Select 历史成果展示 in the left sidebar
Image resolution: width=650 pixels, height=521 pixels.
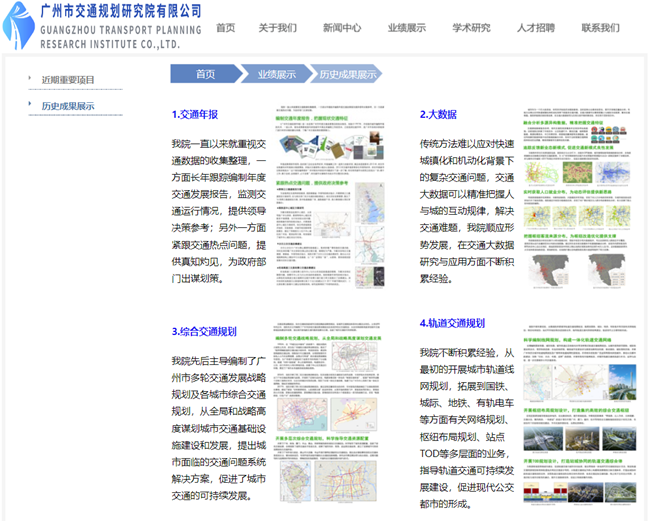point(68,106)
